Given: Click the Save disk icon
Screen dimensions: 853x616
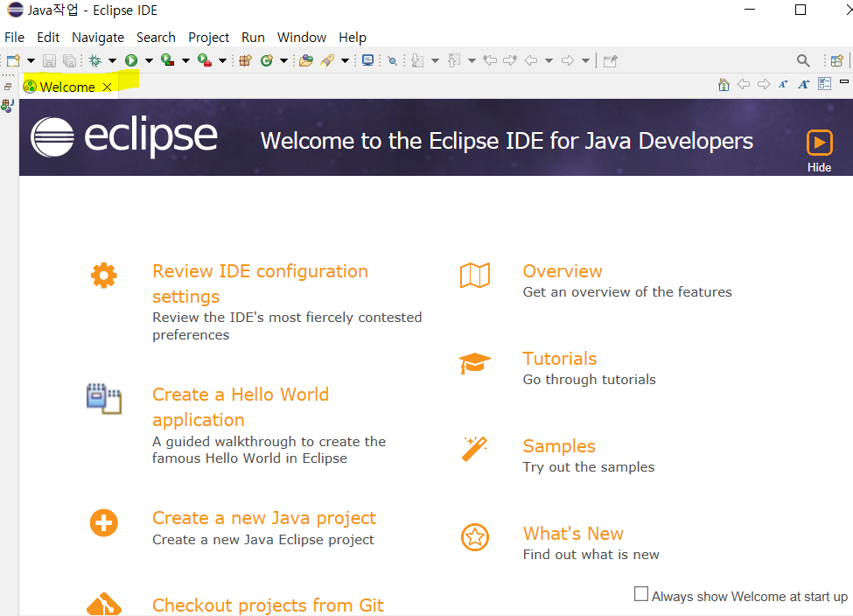Looking at the screenshot, I should (x=50, y=60).
